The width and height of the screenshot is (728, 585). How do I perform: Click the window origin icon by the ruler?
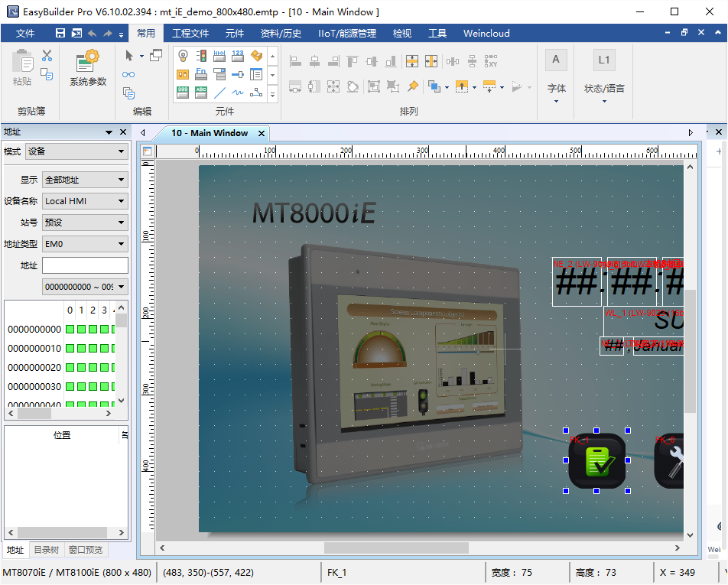(147, 151)
